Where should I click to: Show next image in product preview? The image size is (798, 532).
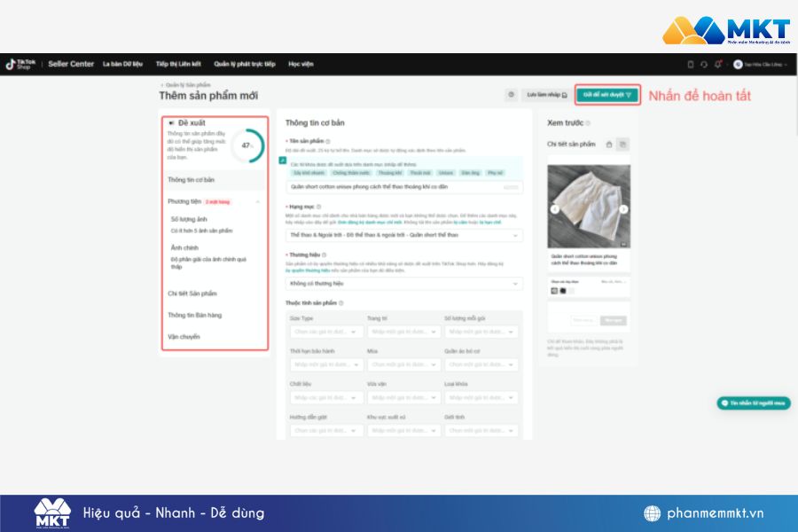(x=623, y=209)
